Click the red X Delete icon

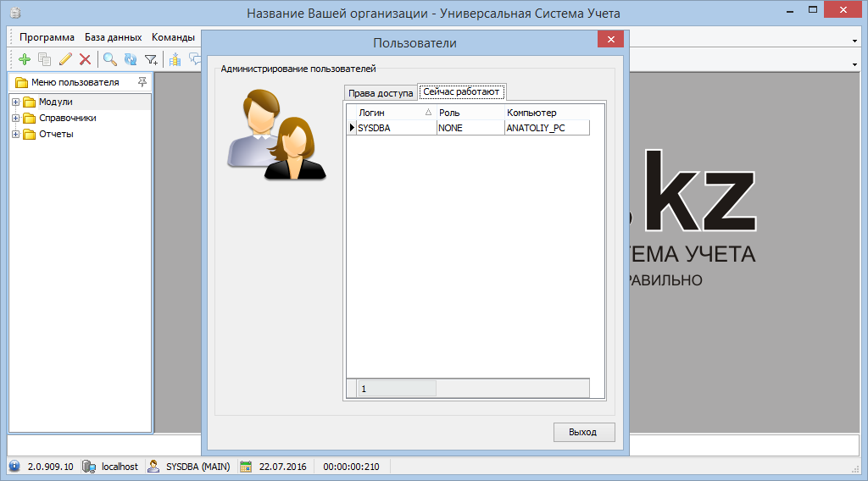[x=85, y=59]
